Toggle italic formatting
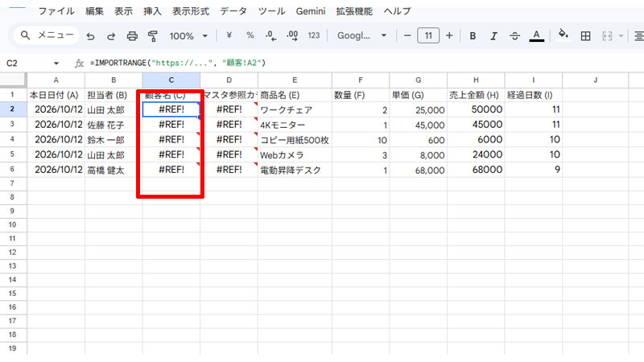This screenshot has height=362, width=644. 493,36
